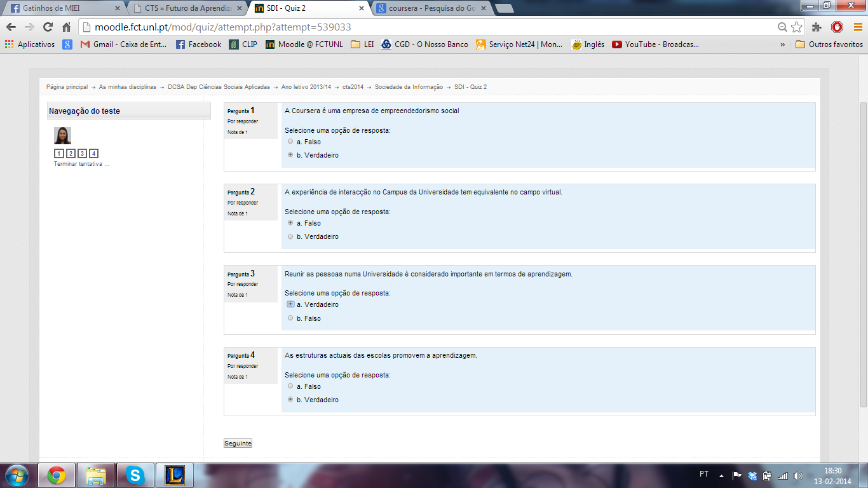
Task: Click the Terminar tentativa link
Action: (x=81, y=164)
